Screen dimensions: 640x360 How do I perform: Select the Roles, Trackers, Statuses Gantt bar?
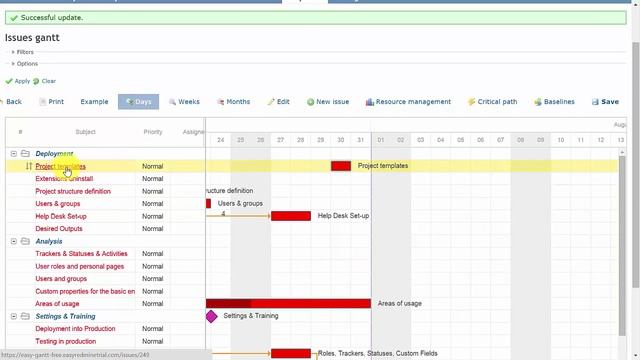291,353
